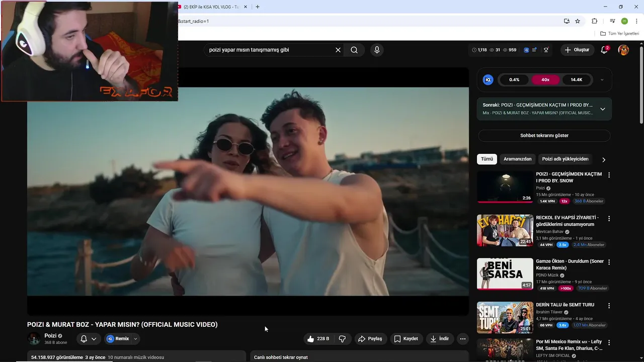The image size is (644, 362).
Task: Open Chrome extensions puzzle icon
Action: (594, 21)
